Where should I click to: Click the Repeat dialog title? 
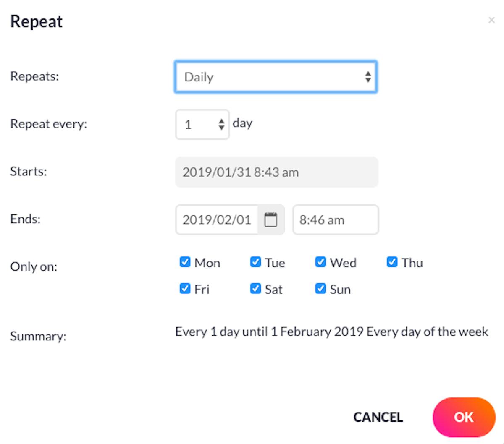[37, 22]
